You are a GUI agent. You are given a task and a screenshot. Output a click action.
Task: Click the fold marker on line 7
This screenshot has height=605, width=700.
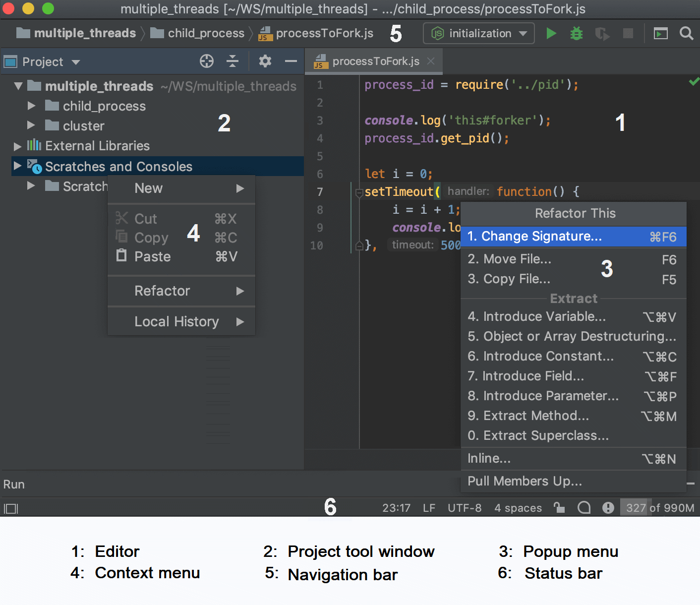[359, 193]
